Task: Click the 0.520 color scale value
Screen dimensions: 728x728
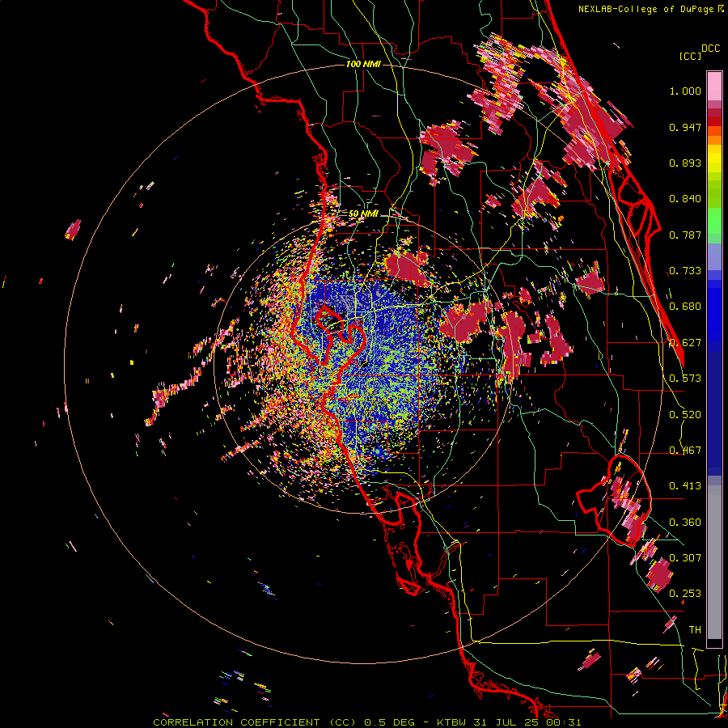Action: 685,415
